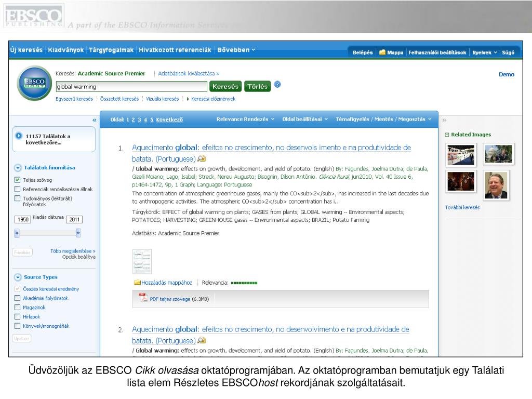Click Hozzáadás mappához link
Screen dimensions: 532x399
[x=167, y=283]
